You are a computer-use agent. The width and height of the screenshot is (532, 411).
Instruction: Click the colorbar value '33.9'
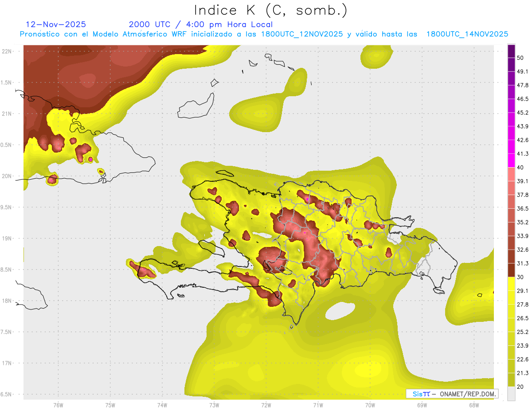(x=522, y=236)
